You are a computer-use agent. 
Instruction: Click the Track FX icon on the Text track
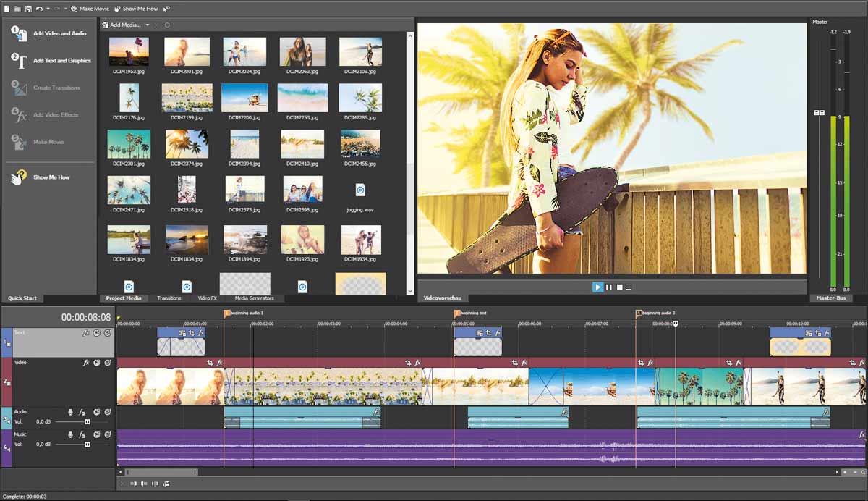click(86, 333)
